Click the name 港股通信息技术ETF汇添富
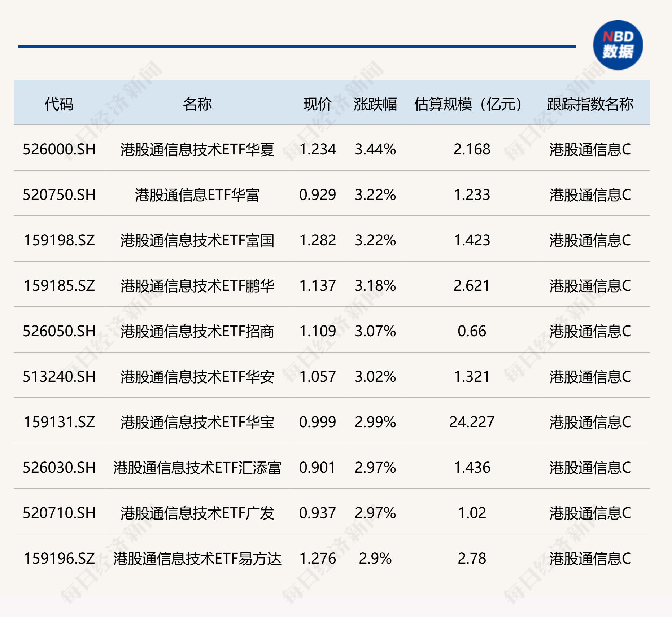This screenshot has height=617, width=672. pos(197,468)
